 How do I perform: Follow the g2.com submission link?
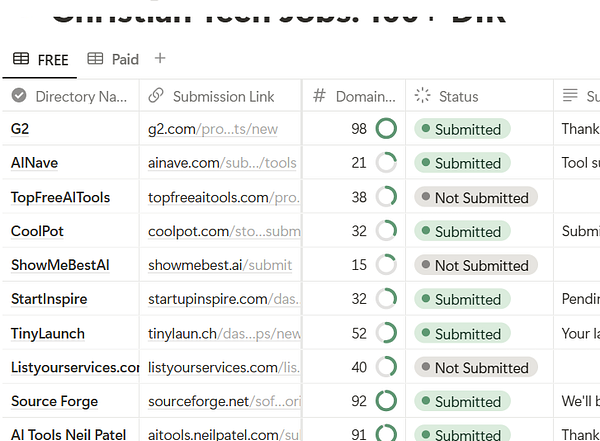pos(213,129)
